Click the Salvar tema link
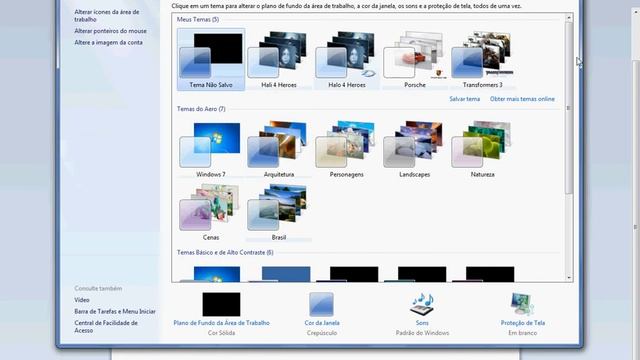Viewport: 640px width, 360px height. pyautogui.click(x=464, y=99)
